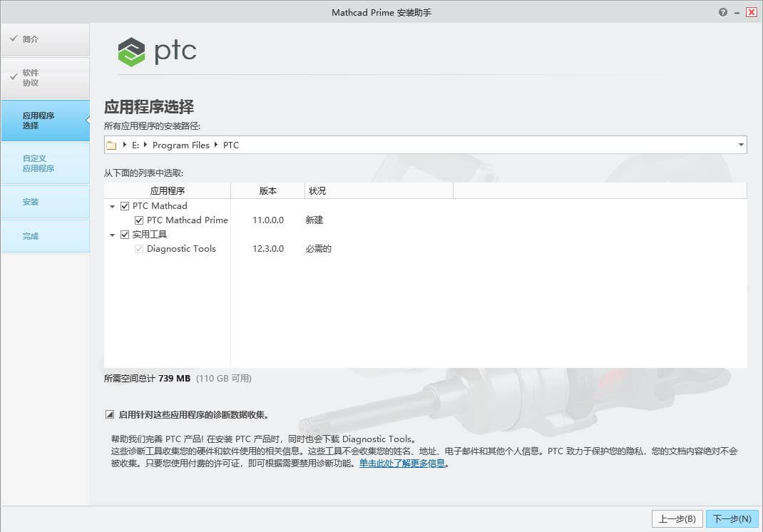This screenshot has width=763, height=532.
Task: Open the 安装 step
Action: (x=45, y=202)
